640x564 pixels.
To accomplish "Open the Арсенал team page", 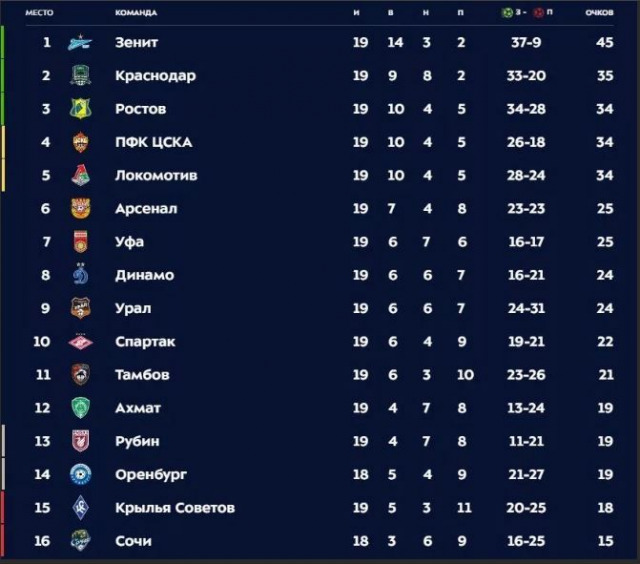I will pos(146,209).
